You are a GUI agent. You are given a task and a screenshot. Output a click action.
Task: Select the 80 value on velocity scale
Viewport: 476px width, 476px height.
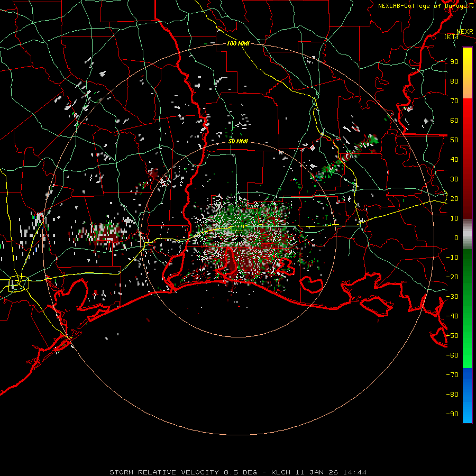pos(454,81)
